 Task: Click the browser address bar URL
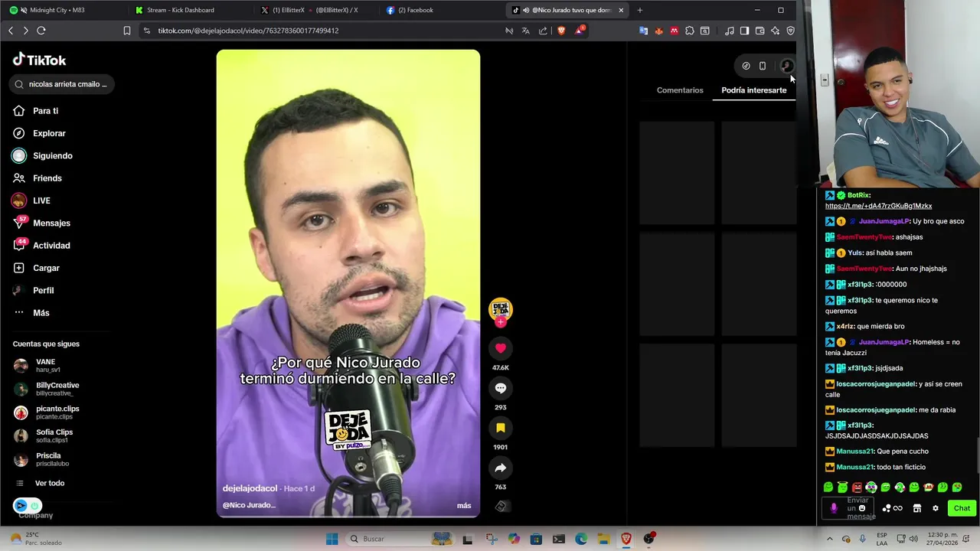(x=248, y=31)
